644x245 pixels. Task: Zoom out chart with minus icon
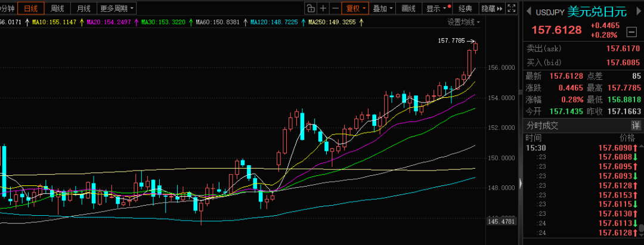point(336,8)
